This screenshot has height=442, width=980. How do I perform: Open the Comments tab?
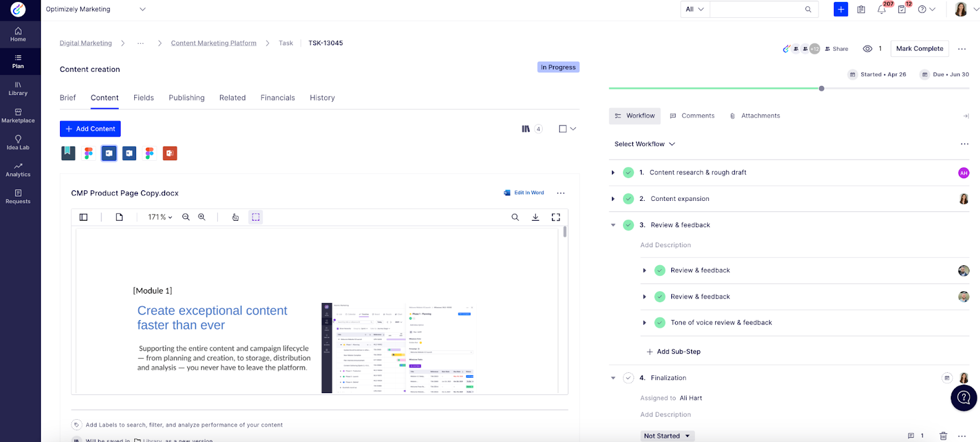pos(692,116)
